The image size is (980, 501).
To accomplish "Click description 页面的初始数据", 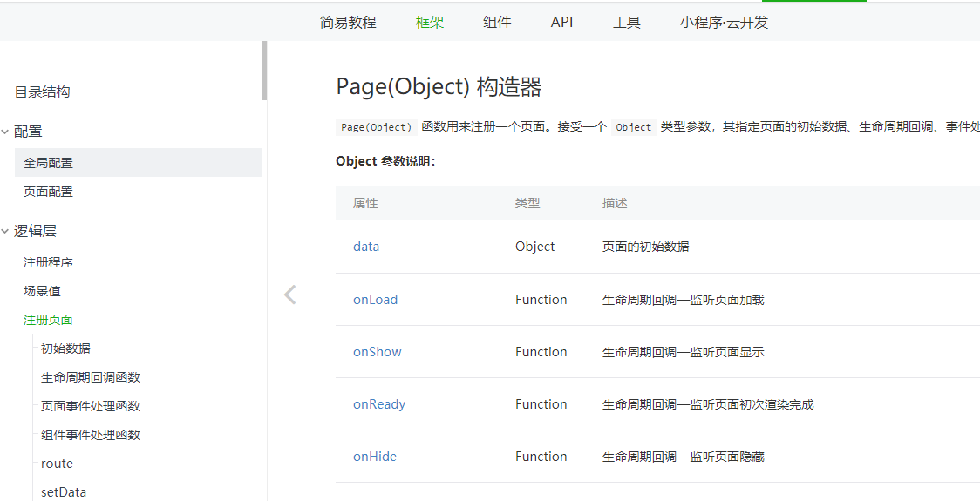I will click(x=645, y=247).
